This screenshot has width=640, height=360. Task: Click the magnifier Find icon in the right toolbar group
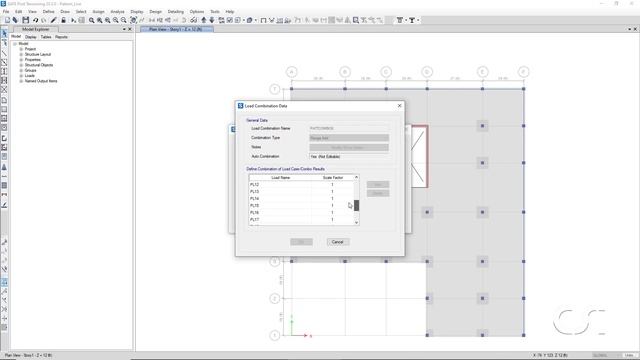pos(356,20)
